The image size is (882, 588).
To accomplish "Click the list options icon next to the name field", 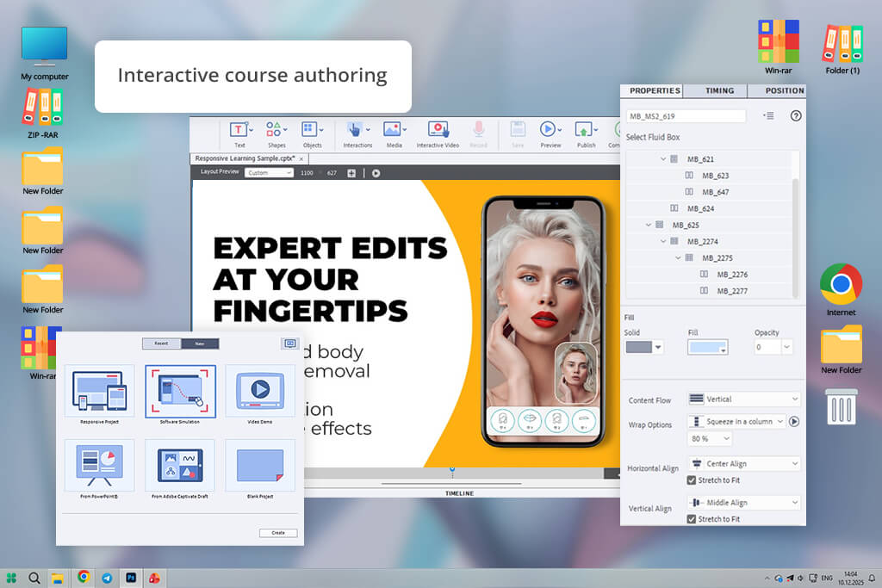I will coord(768,116).
